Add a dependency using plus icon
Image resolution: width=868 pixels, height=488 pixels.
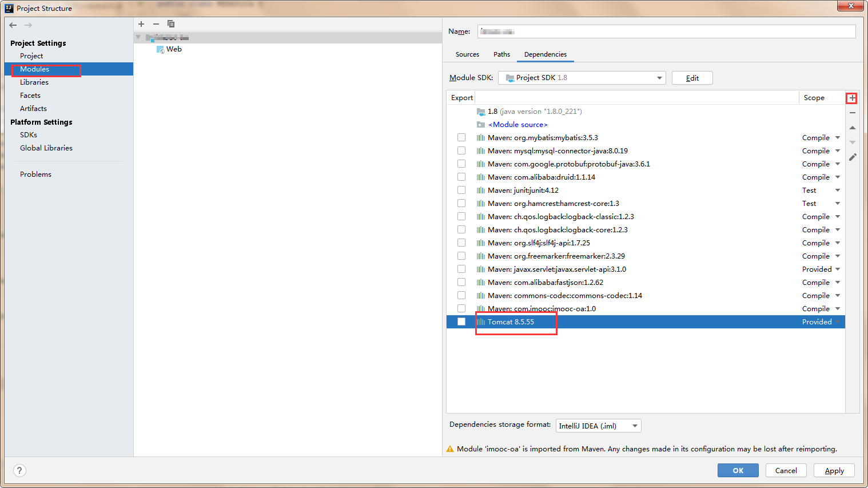coord(852,98)
